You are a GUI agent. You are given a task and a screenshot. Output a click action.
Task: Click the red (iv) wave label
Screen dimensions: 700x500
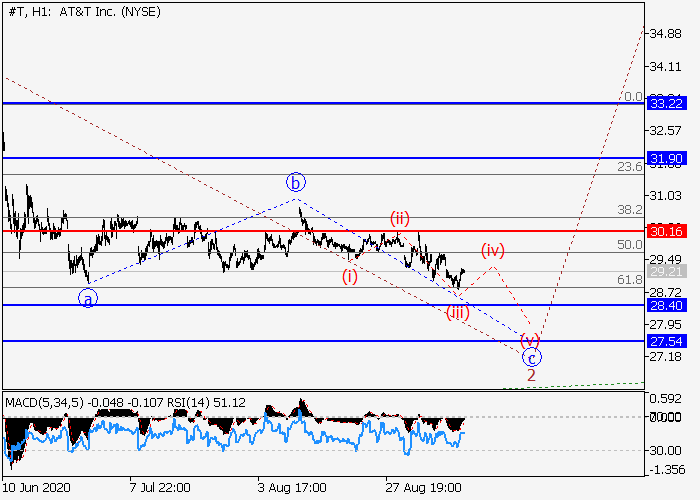[493, 249]
